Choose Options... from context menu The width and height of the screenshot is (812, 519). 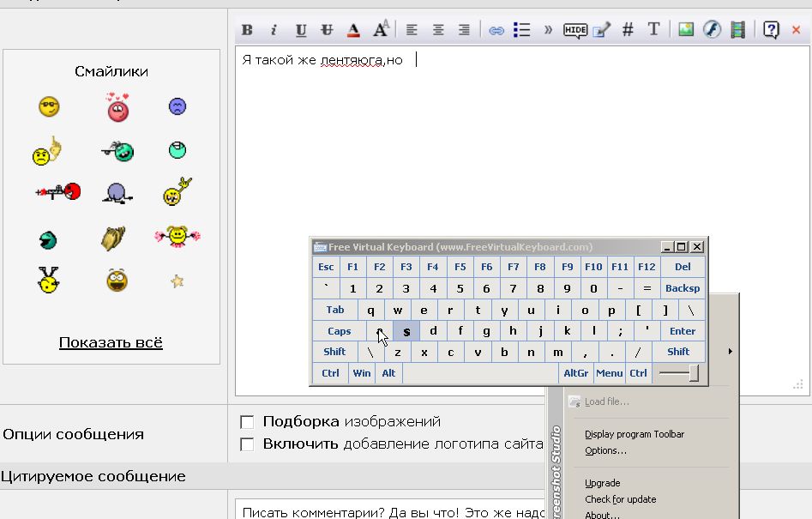[x=605, y=450]
